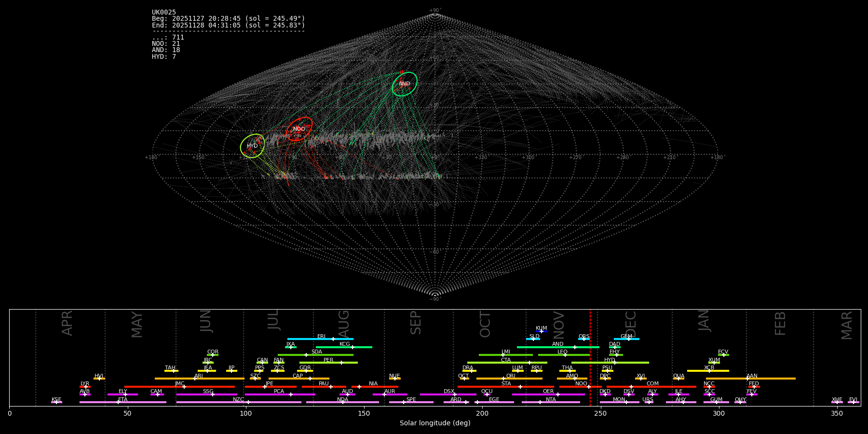
Task: Click the KSE shower label on timeline
Action: (x=56, y=399)
